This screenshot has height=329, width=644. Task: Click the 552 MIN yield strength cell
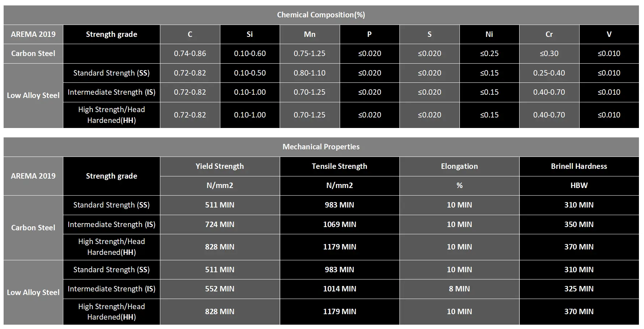pos(220,289)
